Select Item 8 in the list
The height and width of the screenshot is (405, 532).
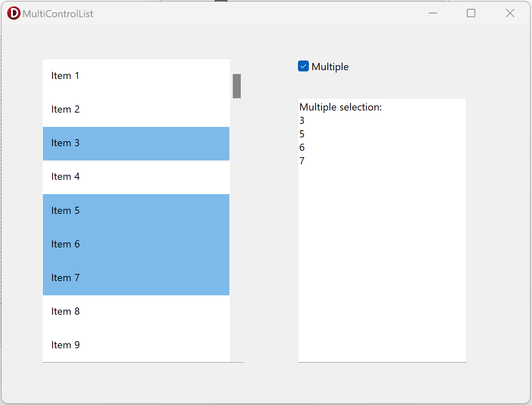click(136, 312)
